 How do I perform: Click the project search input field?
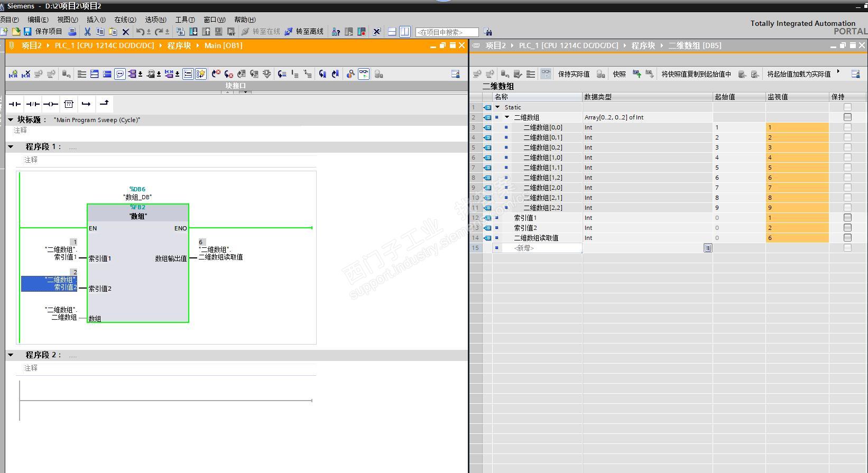pyautogui.click(x=447, y=32)
